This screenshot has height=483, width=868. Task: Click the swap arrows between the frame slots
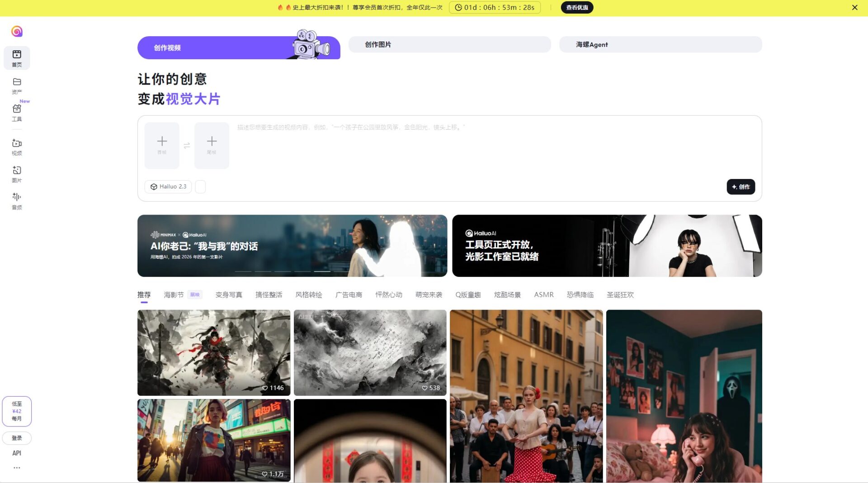point(187,145)
